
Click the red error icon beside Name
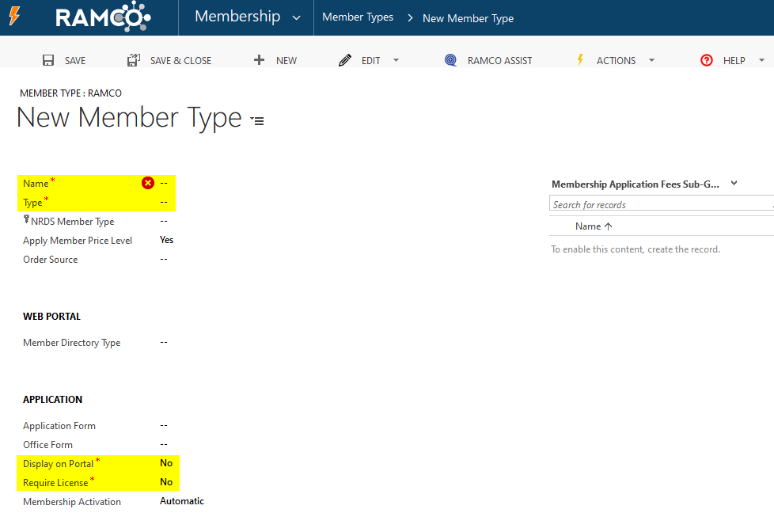(147, 183)
